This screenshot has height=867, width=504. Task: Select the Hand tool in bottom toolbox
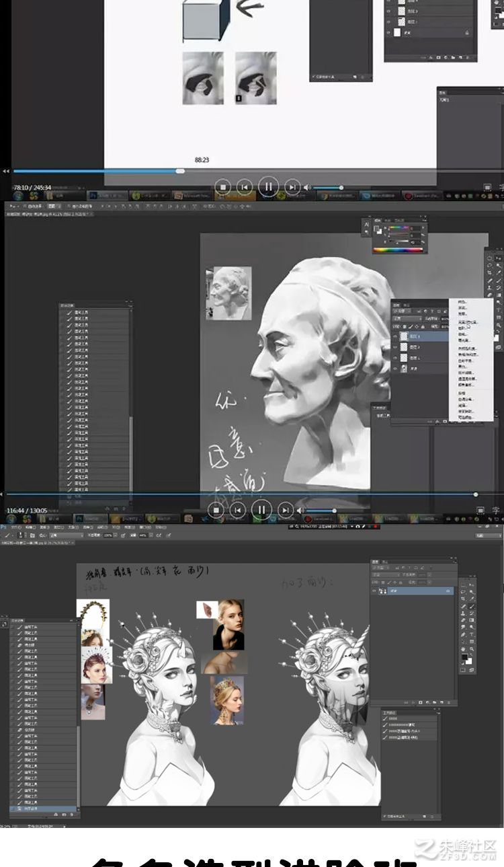463,649
